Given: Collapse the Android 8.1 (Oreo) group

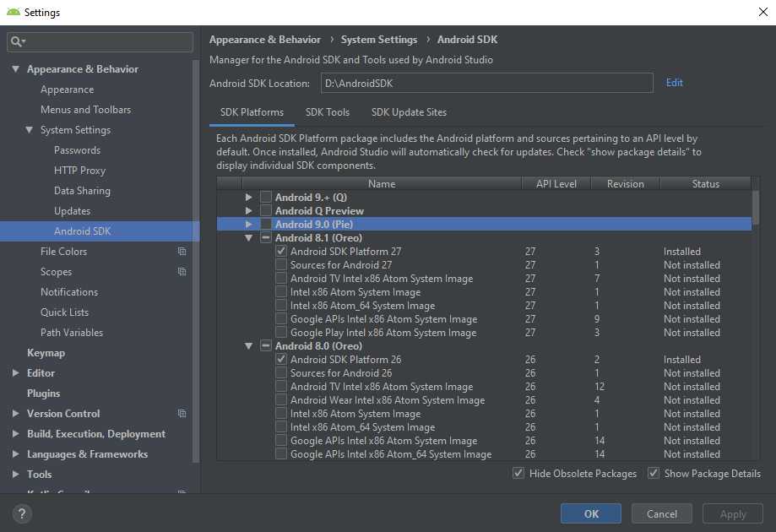Looking at the screenshot, I should point(248,237).
